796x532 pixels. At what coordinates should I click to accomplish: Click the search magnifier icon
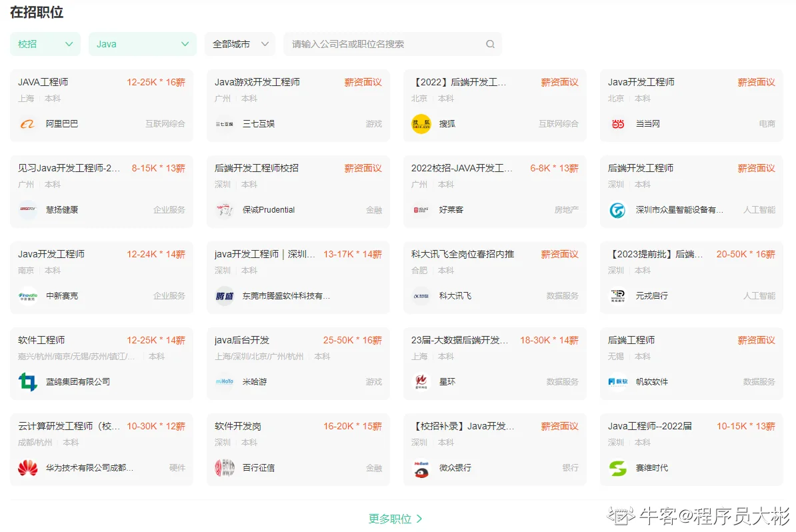pos(490,44)
